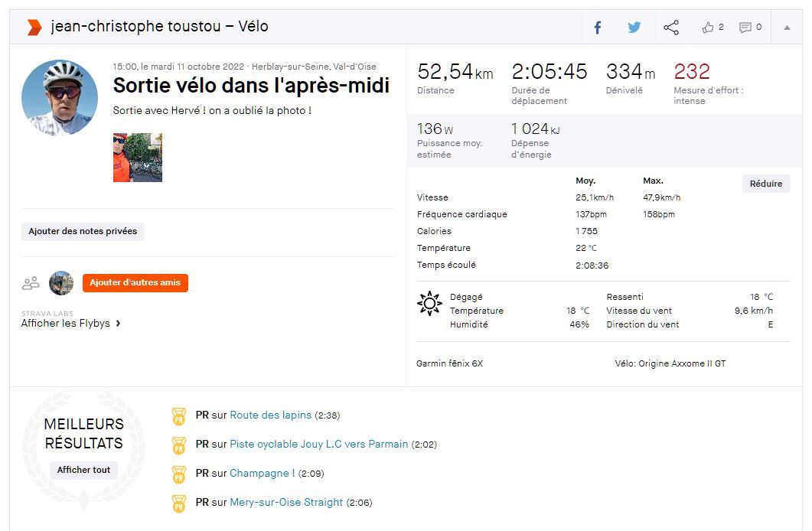The height and width of the screenshot is (531, 812).
Task: Open Mery-sur-Oise Straight segment
Action: tap(286, 503)
